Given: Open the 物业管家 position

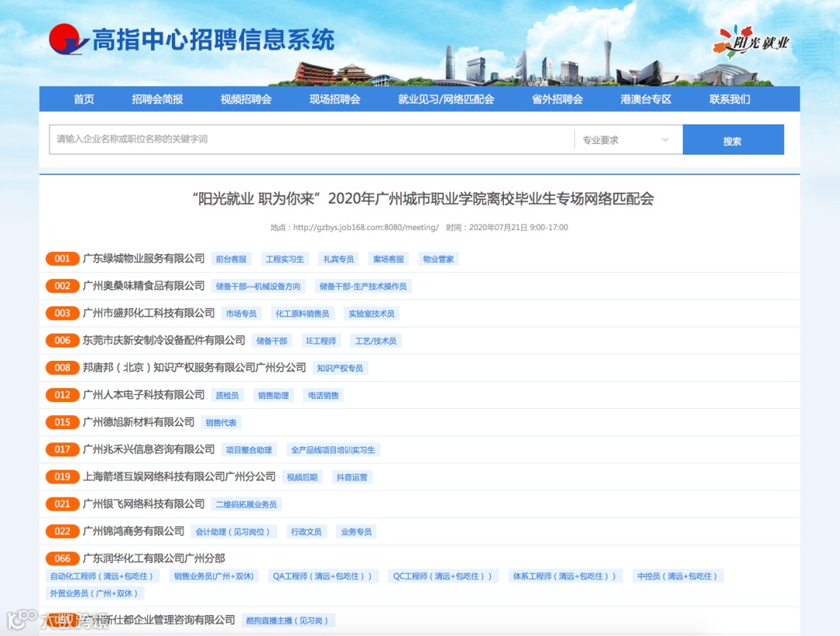Looking at the screenshot, I should (x=438, y=259).
